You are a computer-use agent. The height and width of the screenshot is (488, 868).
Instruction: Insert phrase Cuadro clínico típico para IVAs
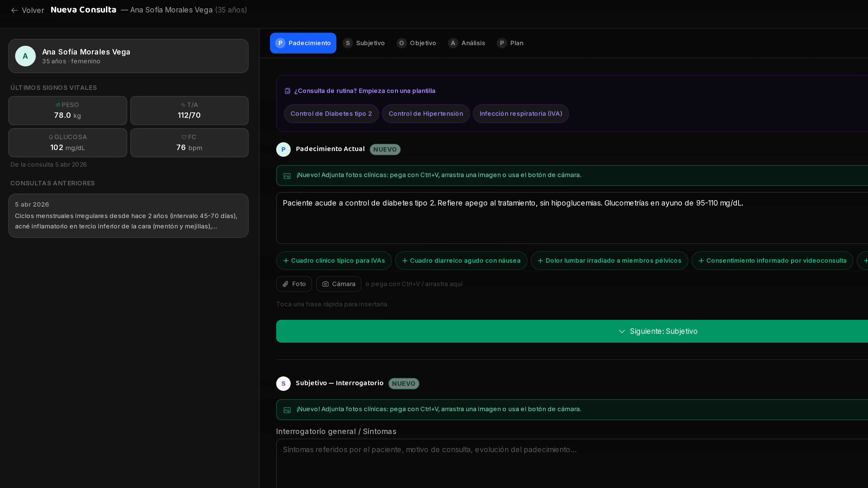coord(334,261)
